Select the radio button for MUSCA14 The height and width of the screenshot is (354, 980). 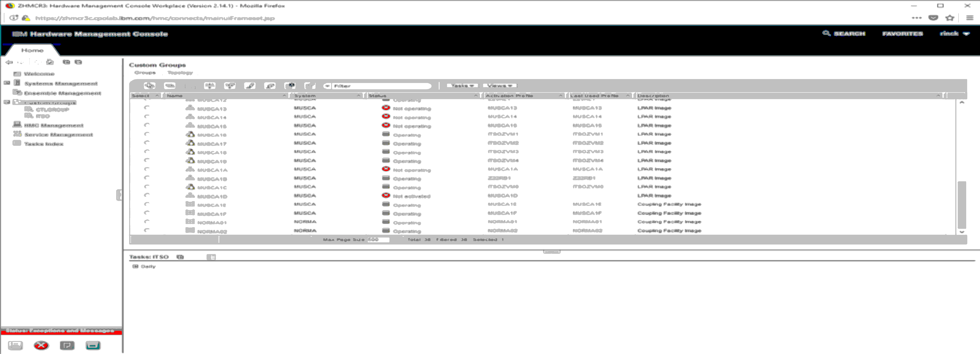pyautogui.click(x=147, y=116)
